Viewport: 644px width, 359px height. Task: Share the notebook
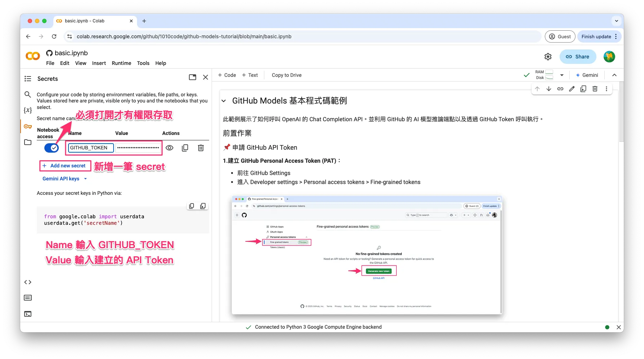(x=578, y=57)
